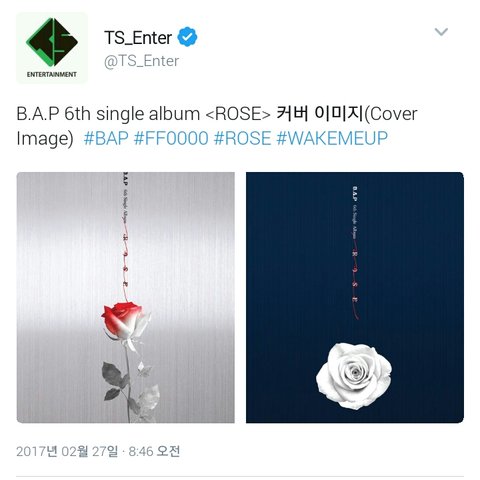The height and width of the screenshot is (480, 480).
Task: Open the #WAKEMEUP hashtag
Action: click(x=332, y=138)
